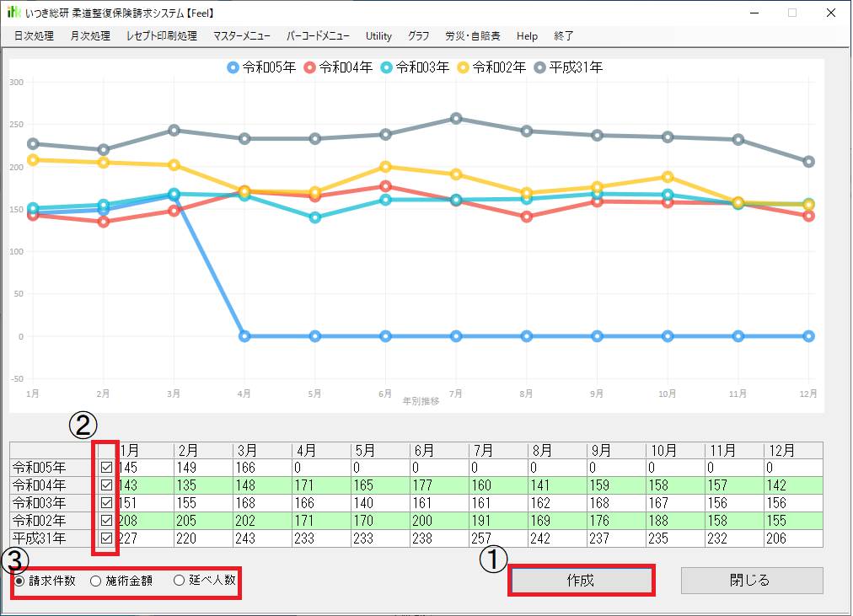Toggle 令和05年 legend marker in chart
The width and height of the screenshot is (853, 616).
233,67
